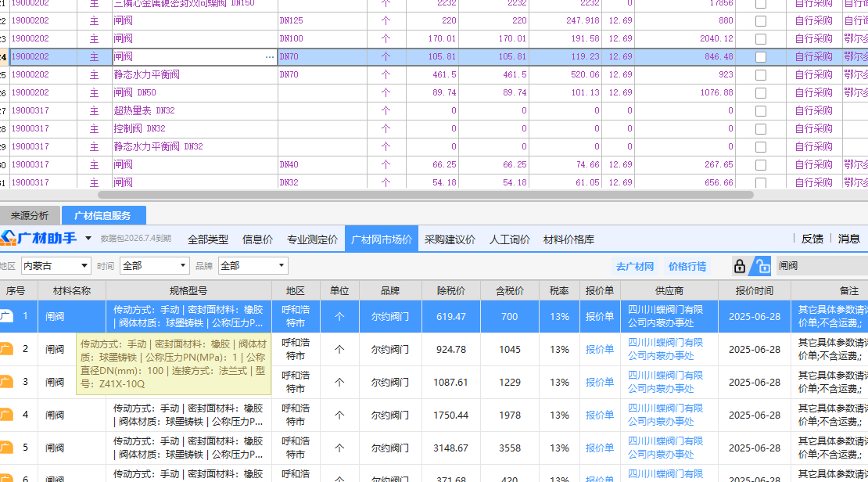
Task: Click the 1229 tax-included price cell
Action: pyautogui.click(x=509, y=383)
